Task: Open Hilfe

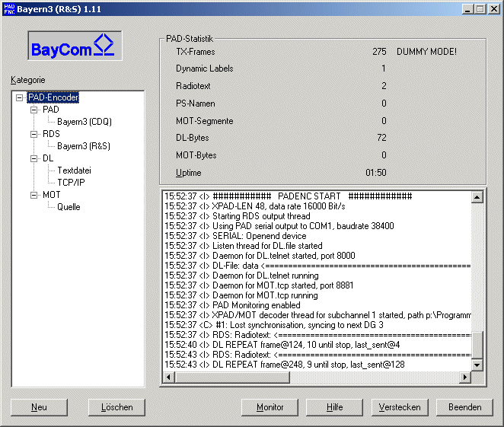Action: tap(334, 407)
